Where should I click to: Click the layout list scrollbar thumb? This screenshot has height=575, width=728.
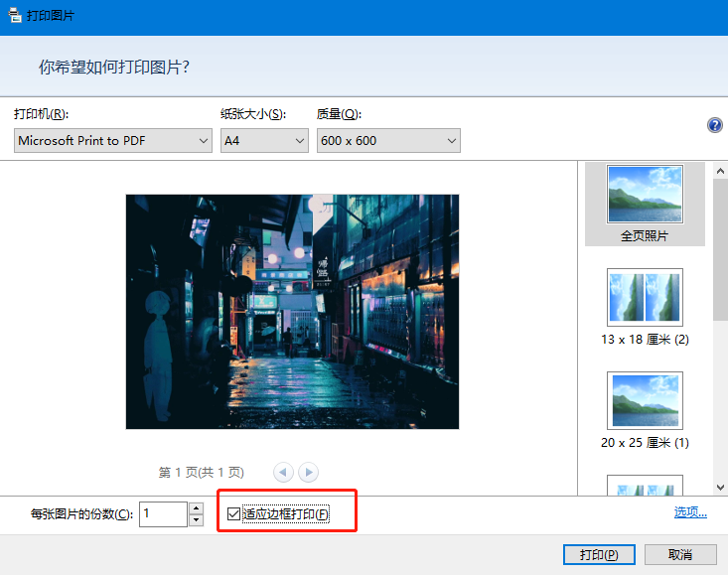(x=720, y=249)
